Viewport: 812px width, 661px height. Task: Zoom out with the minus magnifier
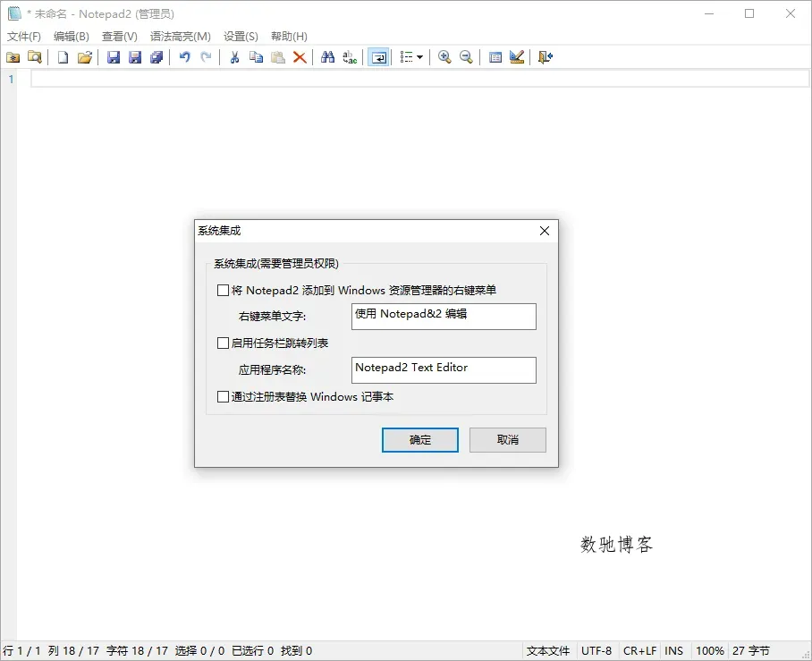[466, 57]
